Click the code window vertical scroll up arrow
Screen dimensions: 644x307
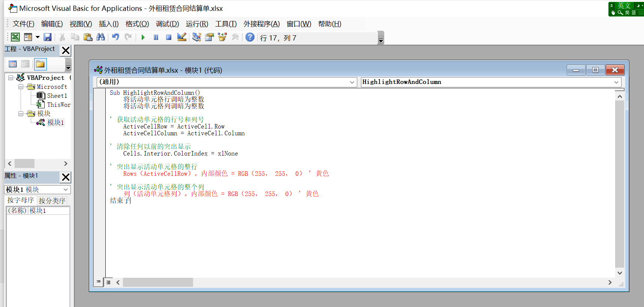click(620, 97)
